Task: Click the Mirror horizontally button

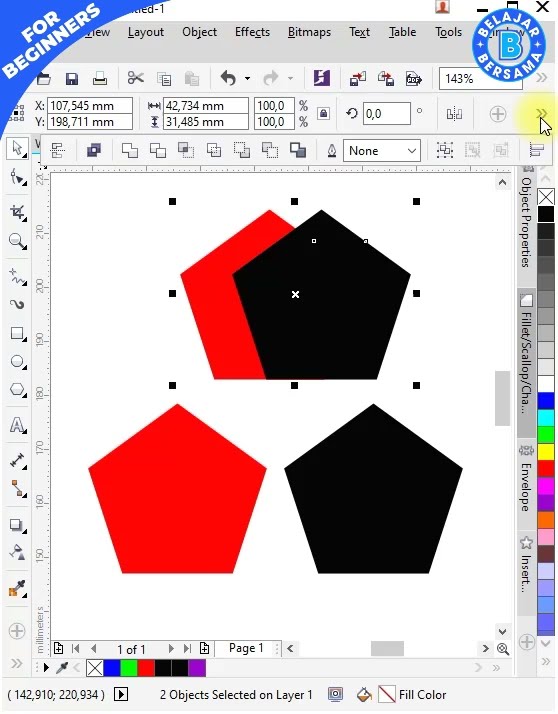Action: [454, 113]
